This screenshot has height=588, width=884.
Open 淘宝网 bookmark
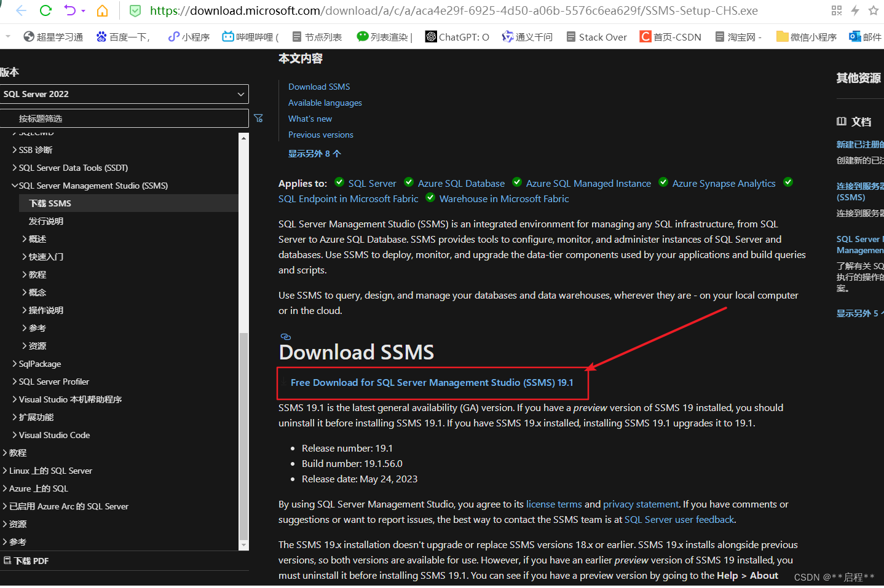[738, 37]
